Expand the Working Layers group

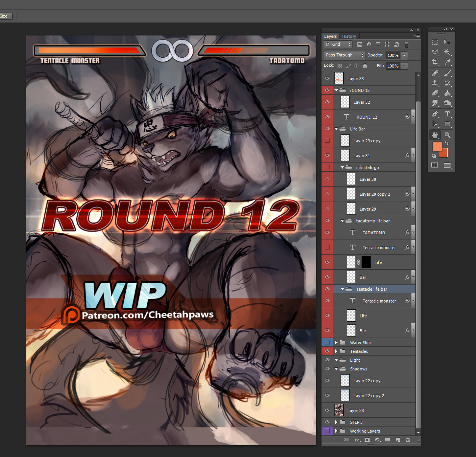click(336, 431)
